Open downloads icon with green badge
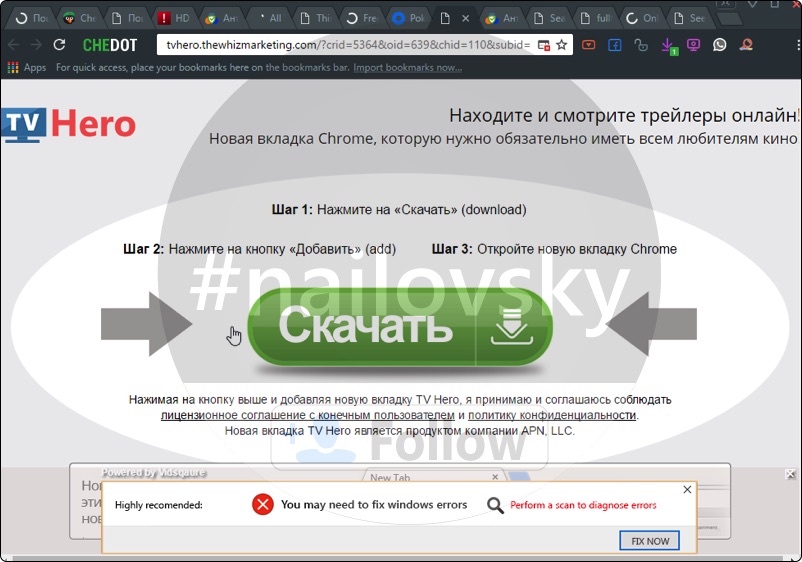This screenshot has height=562, width=802. 668,46
